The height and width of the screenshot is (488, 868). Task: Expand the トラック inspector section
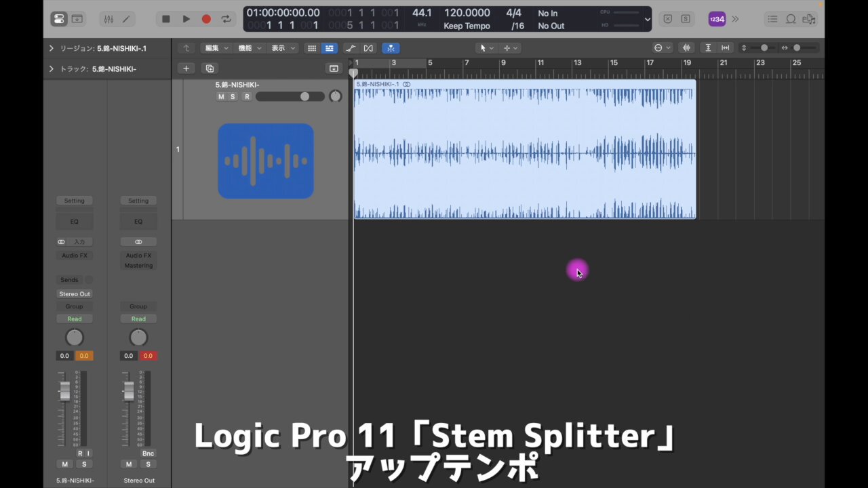coord(51,68)
